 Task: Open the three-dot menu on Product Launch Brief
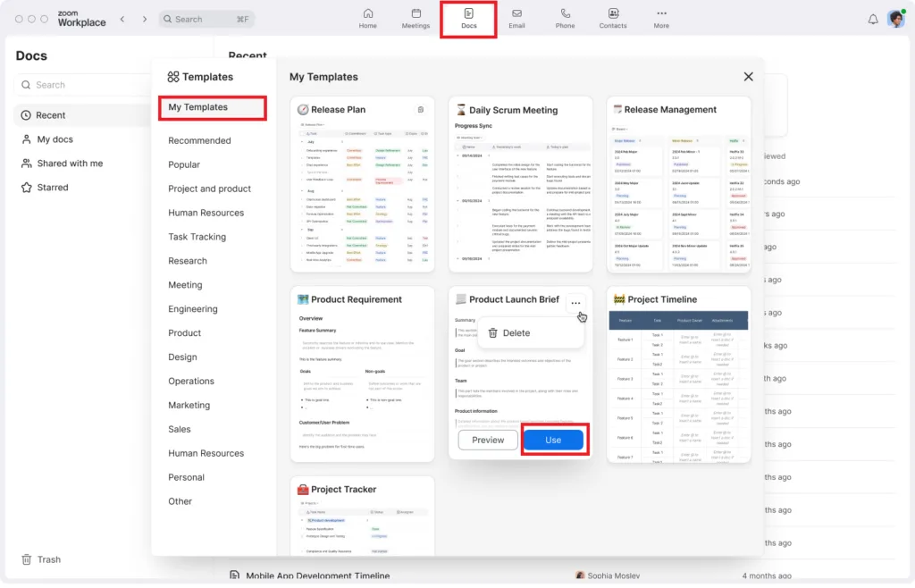(x=576, y=302)
